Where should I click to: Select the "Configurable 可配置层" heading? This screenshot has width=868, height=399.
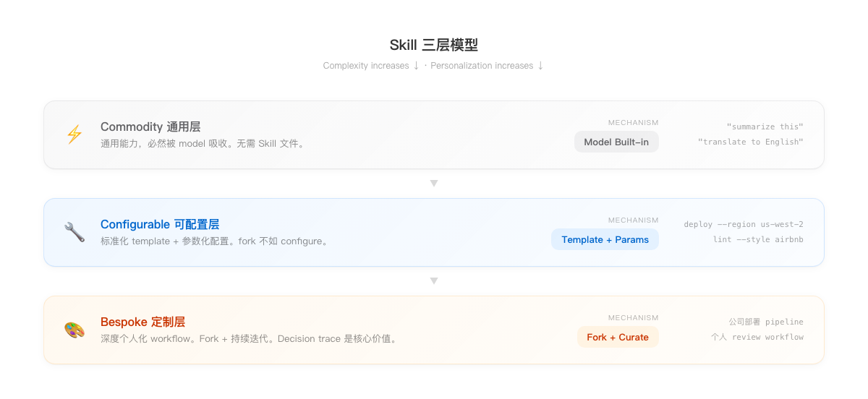pos(160,225)
